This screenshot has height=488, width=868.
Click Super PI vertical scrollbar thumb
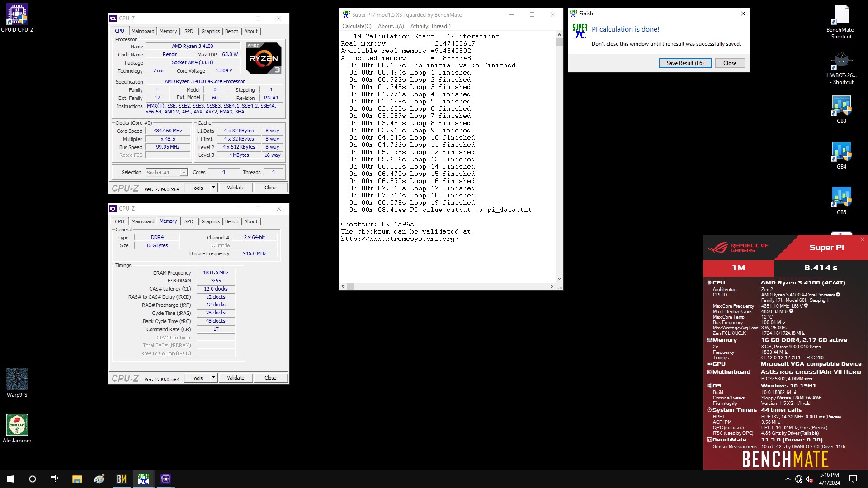[x=559, y=42]
